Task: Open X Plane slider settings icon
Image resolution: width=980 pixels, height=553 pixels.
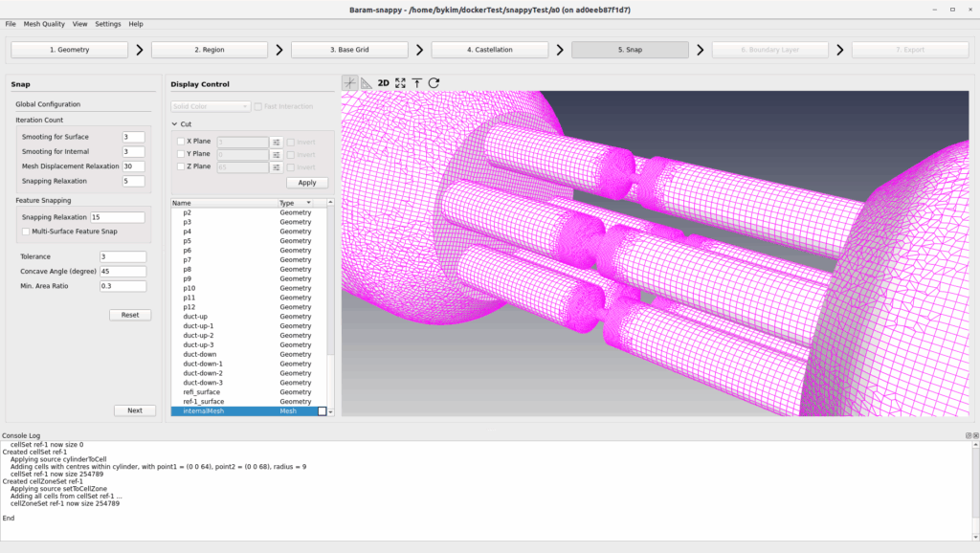Action: [x=276, y=142]
